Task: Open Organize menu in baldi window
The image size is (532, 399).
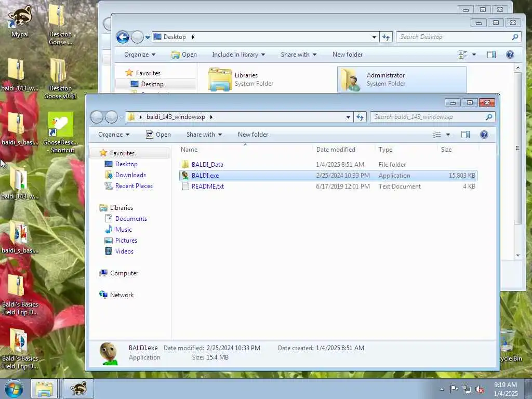Action: pyautogui.click(x=114, y=135)
